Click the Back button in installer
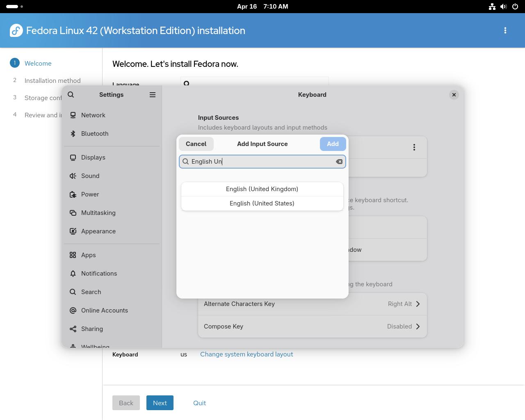Image resolution: width=525 pixels, height=420 pixels. (126, 403)
